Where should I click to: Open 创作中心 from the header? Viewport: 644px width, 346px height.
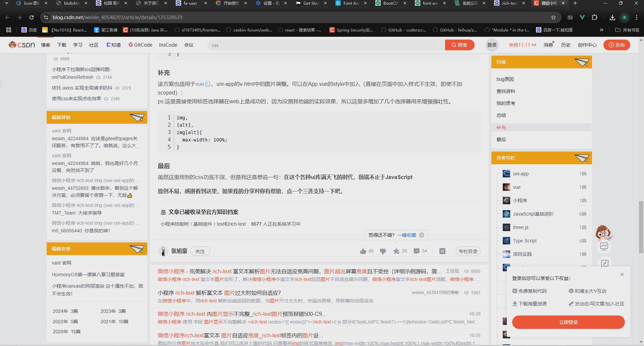click(x=587, y=45)
